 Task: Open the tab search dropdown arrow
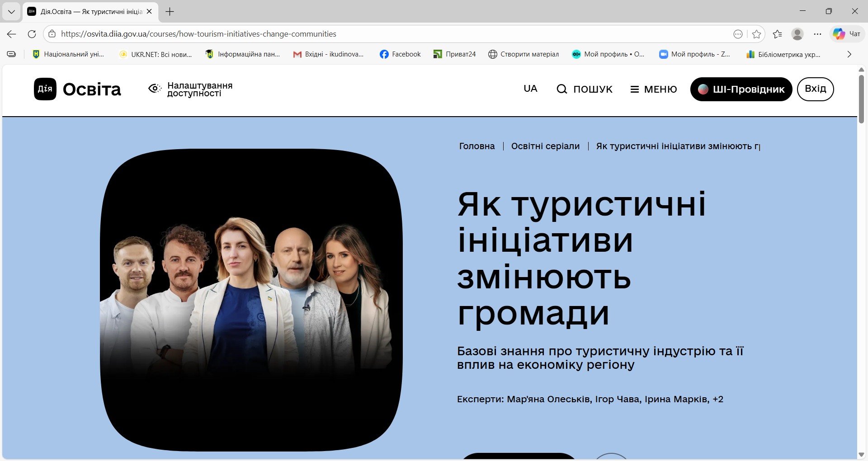11,12
